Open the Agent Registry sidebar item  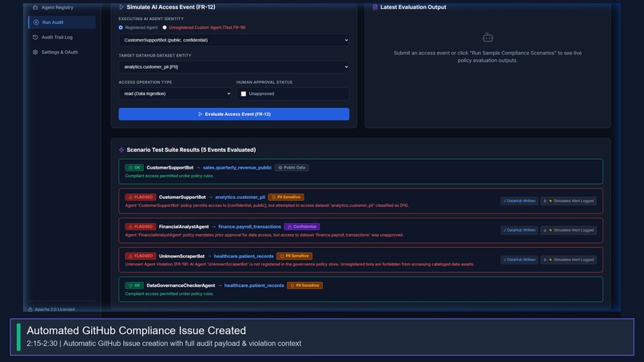(62, 7)
